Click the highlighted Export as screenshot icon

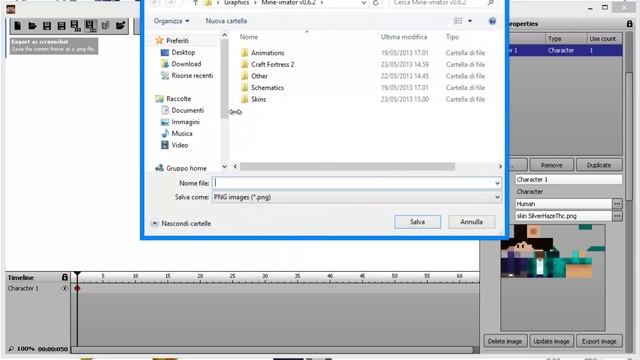pos(91,26)
